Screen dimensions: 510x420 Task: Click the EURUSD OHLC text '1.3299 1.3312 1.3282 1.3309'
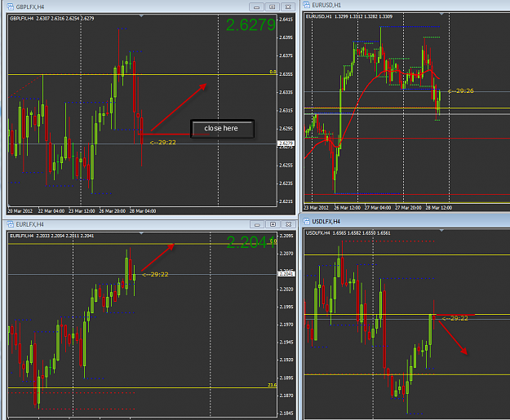click(363, 16)
